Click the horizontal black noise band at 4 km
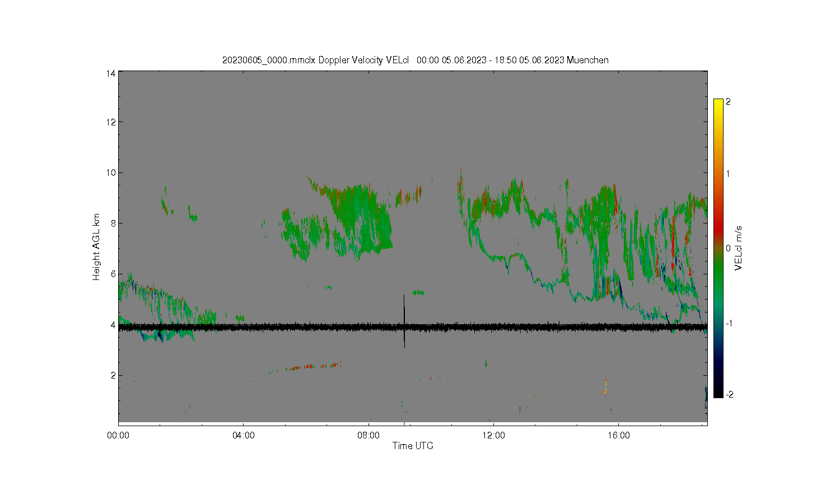This screenshot has width=840, height=504. [413, 328]
